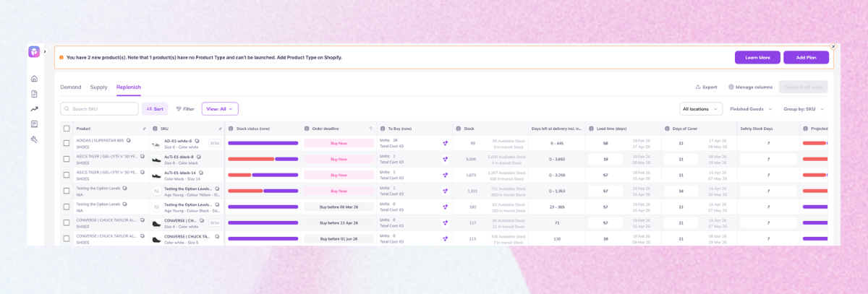Image resolution: width=868 pixels, height=294 pixels.
Task: Click the sort arrow in Order deadline header
Action: pos(371,129)
